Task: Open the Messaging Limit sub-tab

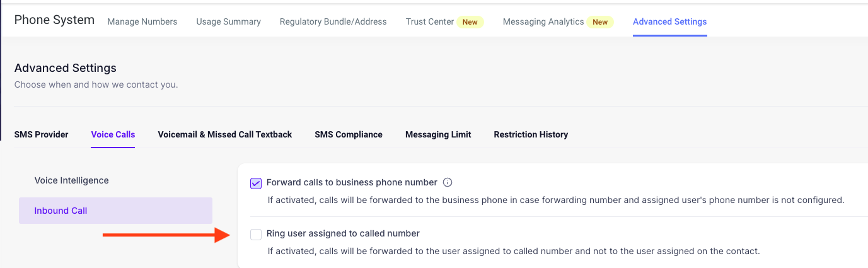Action: coord(438,134)
